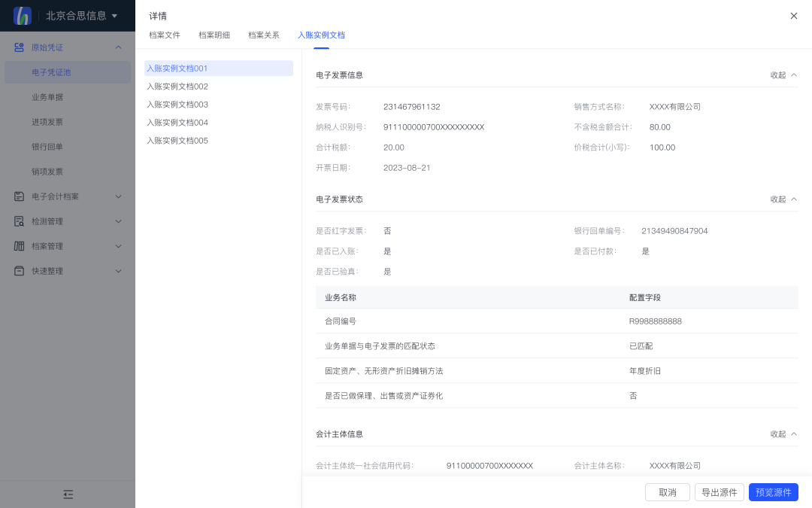Click the 电子会计档案 sidebar icon
The image size is (812, 508).
click(19, 196)
